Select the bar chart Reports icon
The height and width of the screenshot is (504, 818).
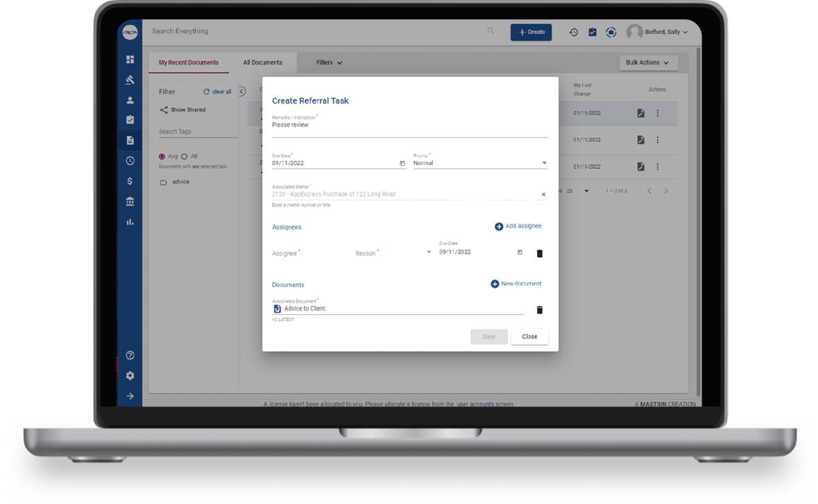130,222
